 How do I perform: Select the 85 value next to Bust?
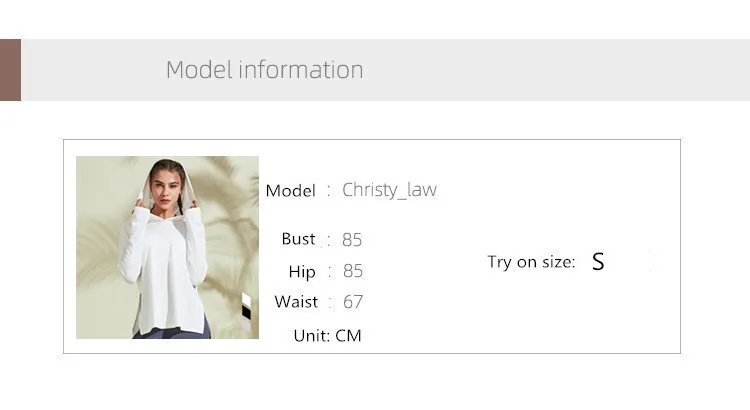[352, 240]
